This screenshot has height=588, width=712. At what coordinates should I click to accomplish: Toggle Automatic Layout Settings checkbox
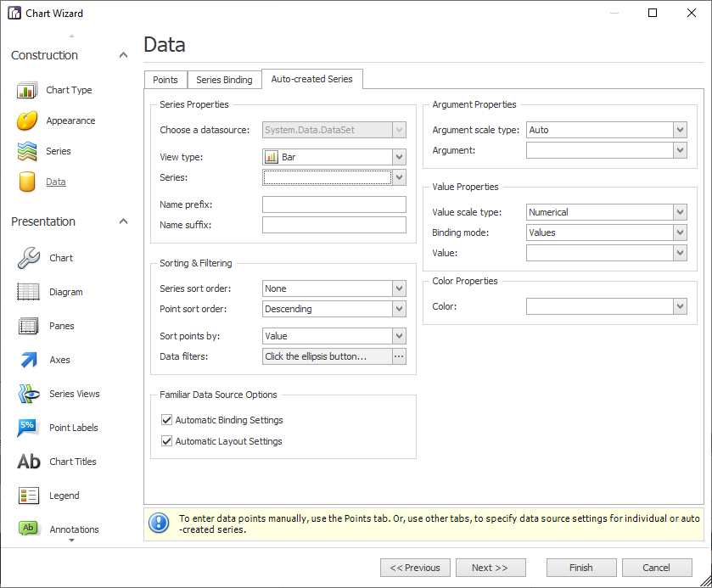tap(166, 441)
